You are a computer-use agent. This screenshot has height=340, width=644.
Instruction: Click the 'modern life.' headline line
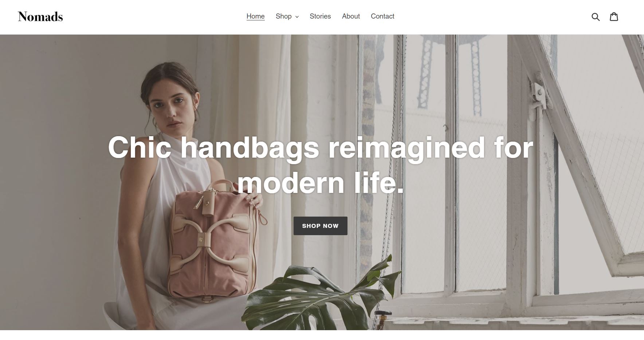321,183
